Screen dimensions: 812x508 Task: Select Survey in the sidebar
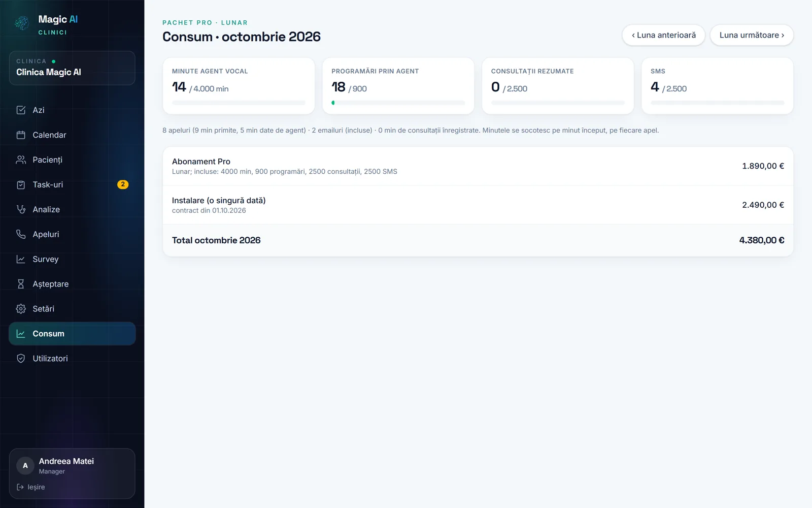point(72,259)
